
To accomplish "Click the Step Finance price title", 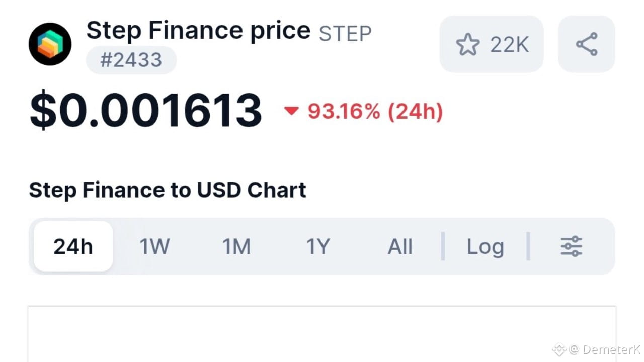I will coord(198,31).
